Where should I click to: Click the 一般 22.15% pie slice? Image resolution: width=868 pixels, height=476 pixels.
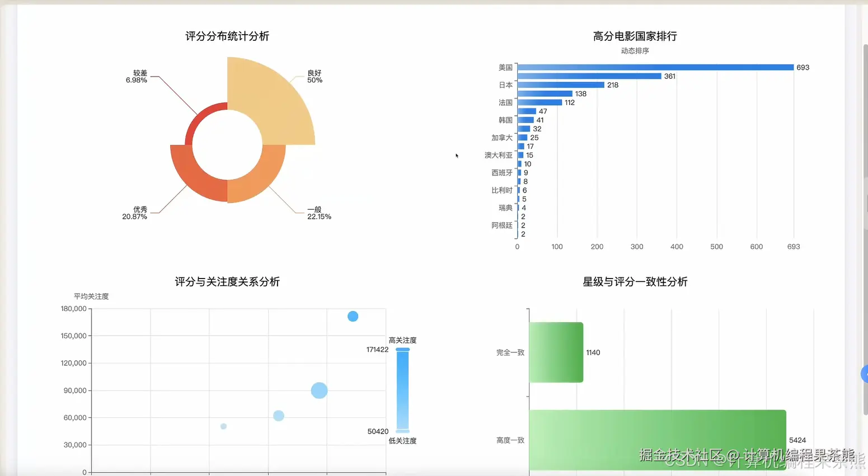click(x=257, y=185)
